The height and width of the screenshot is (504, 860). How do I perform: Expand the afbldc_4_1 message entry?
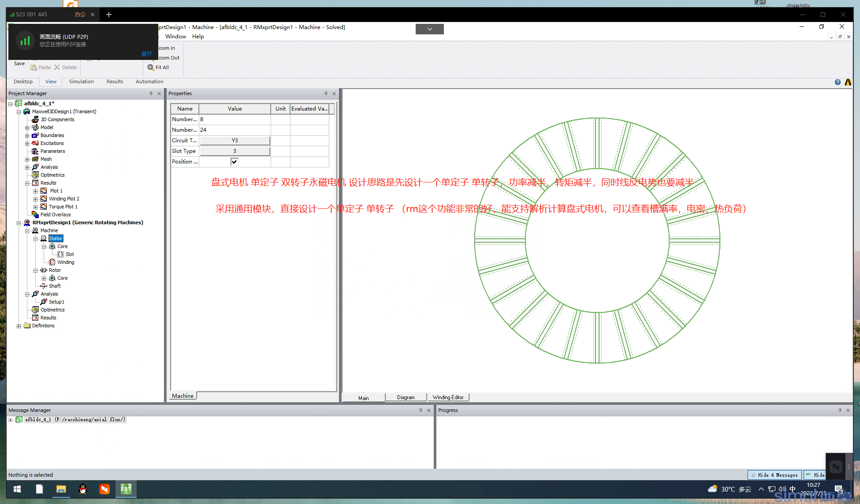click(10, 420)
